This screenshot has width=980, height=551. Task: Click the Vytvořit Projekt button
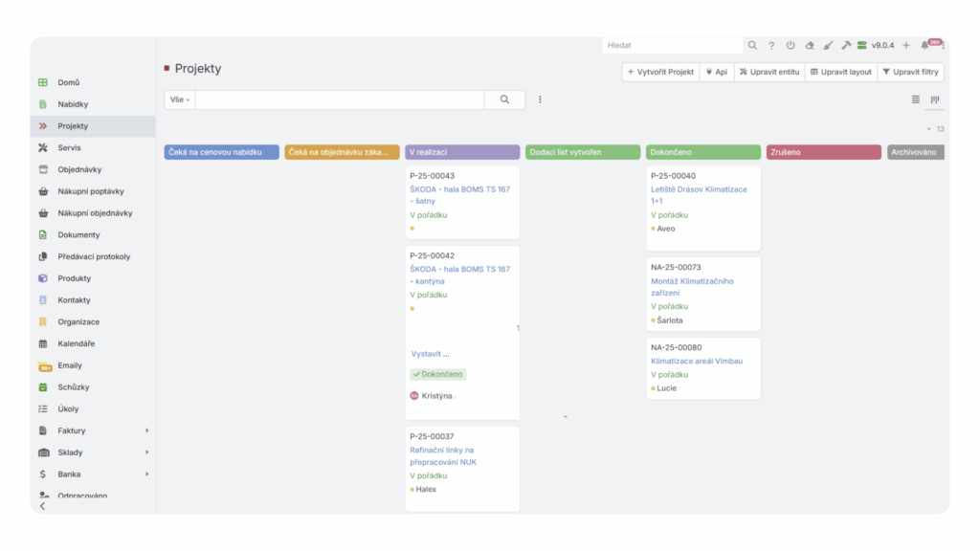click(x=660, y=72)
